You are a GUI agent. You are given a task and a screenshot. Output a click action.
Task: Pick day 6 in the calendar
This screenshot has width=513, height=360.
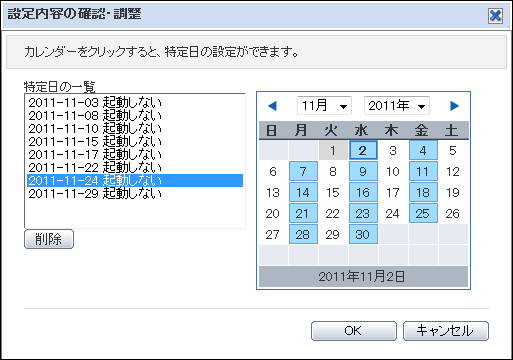coord(273,171)
